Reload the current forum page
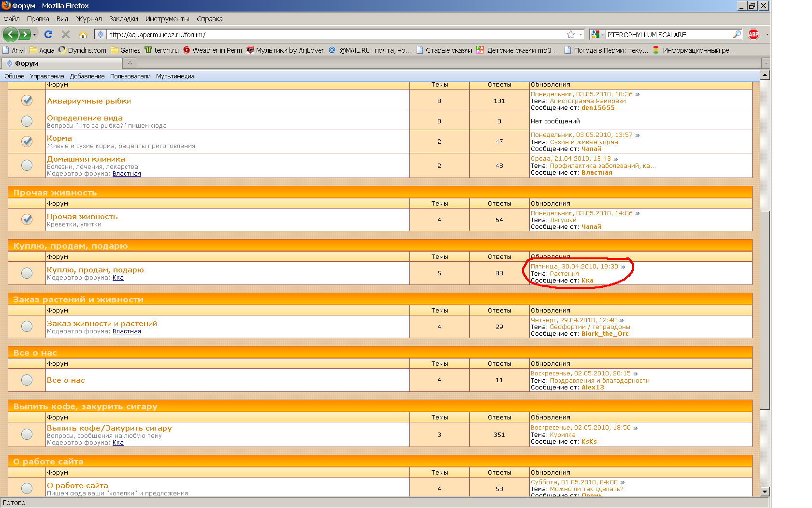This screenshot has height=508, width=812. pos(48,34)
